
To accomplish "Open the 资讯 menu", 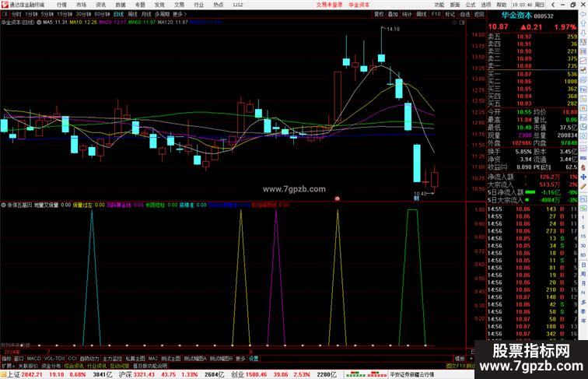I will click(x=100, y=5).
